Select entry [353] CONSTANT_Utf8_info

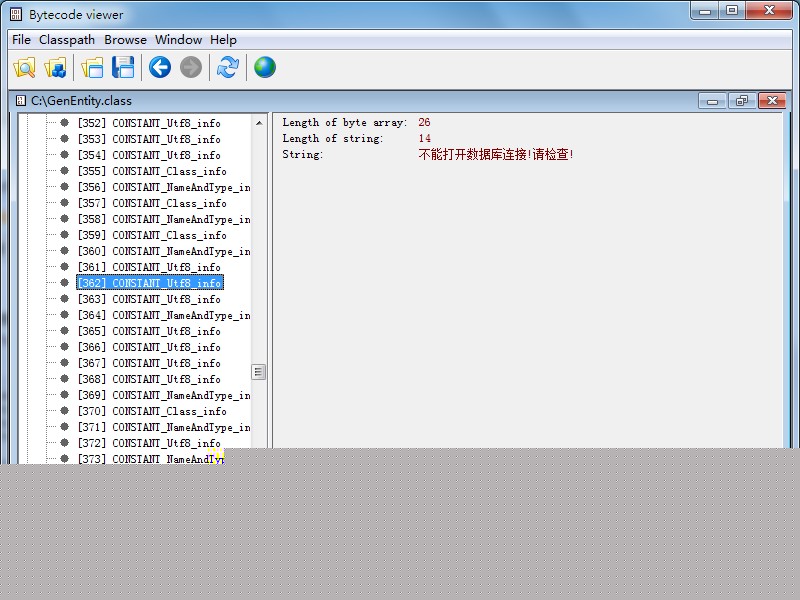(149, 139)
